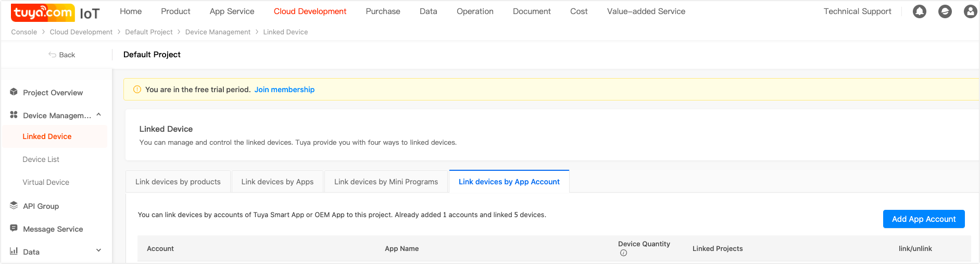Click the Linked Projects column header
This screenshot has width=980, height=264.
click(718, 249)
